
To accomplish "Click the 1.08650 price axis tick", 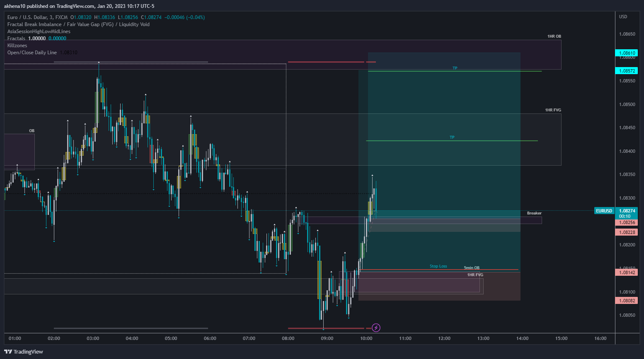I will click(627, 34).
